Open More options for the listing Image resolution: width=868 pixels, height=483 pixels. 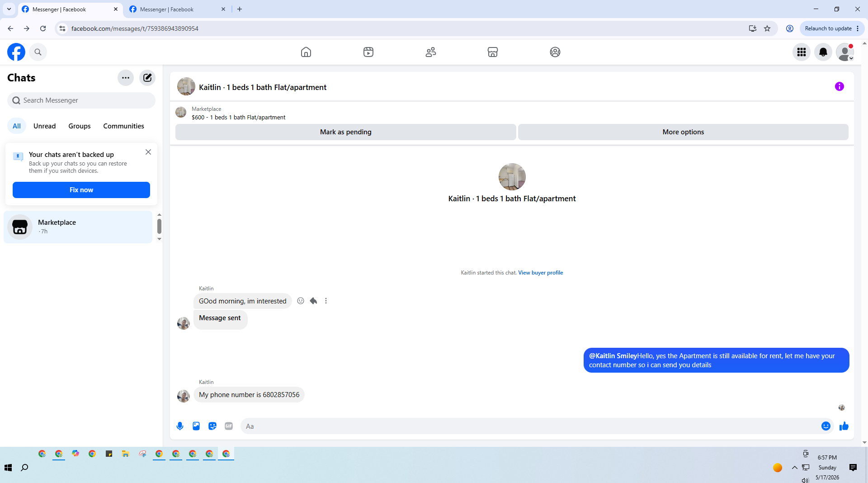pyautogui.click(x=683, y=132)
